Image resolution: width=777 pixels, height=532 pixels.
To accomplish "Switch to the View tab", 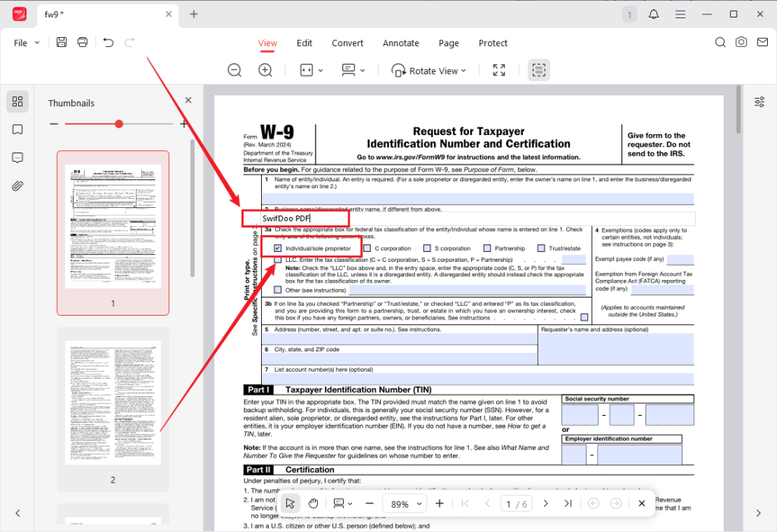I will click(x=268, y=43).
